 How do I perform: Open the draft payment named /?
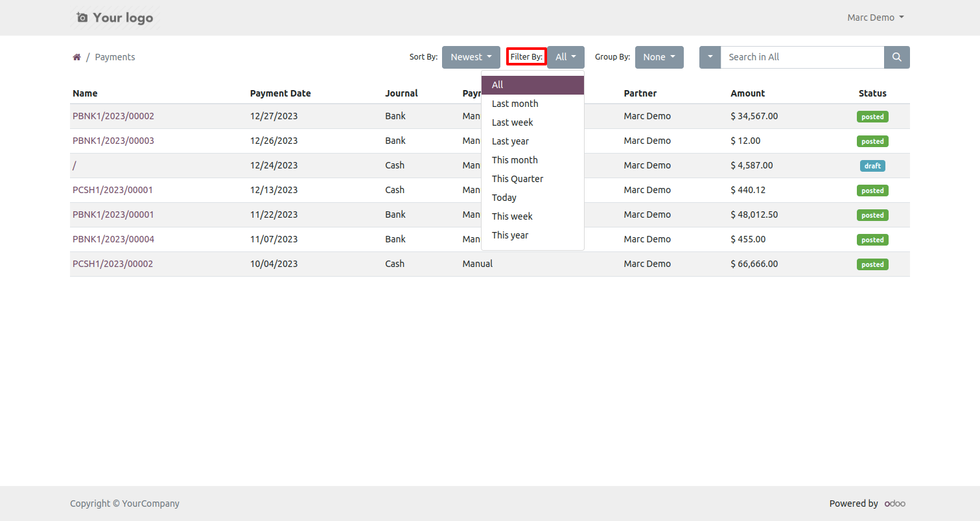[x=75, y=165]
